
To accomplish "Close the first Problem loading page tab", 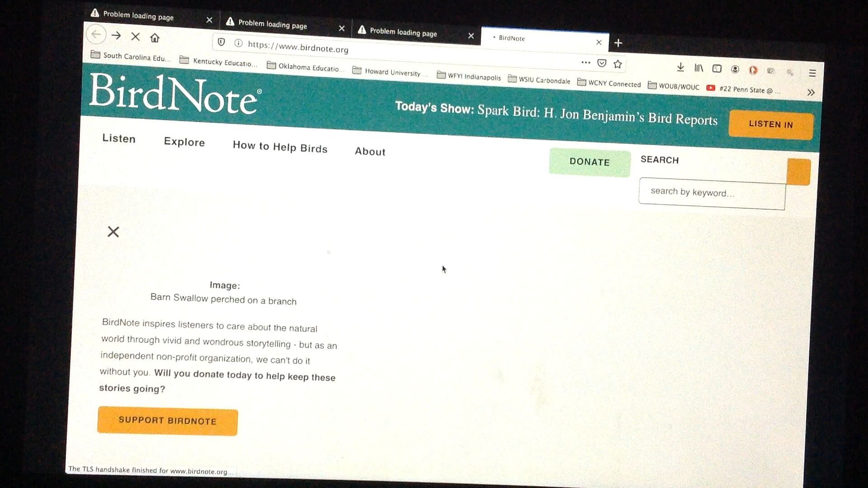I will [209, 20].
